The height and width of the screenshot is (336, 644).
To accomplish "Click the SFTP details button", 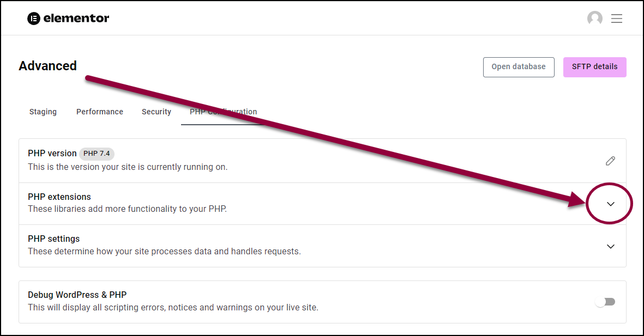I will [x=595, y=67].
